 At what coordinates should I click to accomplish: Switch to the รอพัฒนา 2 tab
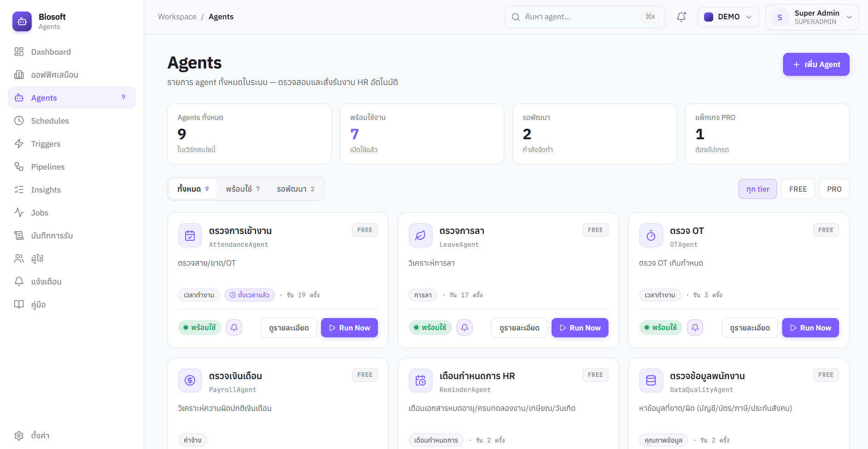click(296, 189)
